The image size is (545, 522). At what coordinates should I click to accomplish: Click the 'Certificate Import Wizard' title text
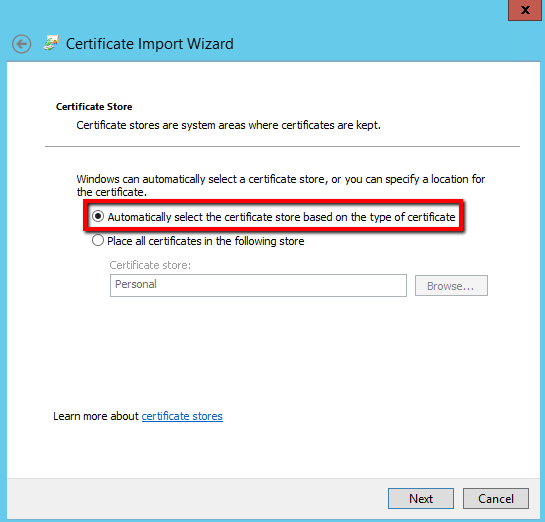pyautogui.click(x=150, y=44)
